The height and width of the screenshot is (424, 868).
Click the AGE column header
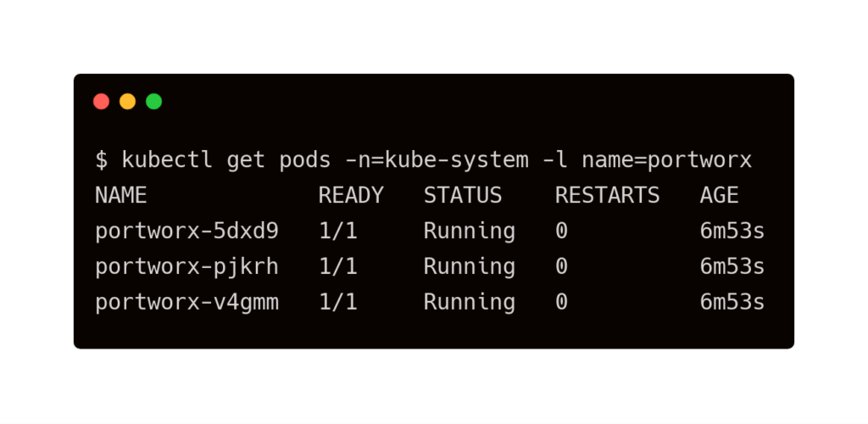[x=720, y=195]
